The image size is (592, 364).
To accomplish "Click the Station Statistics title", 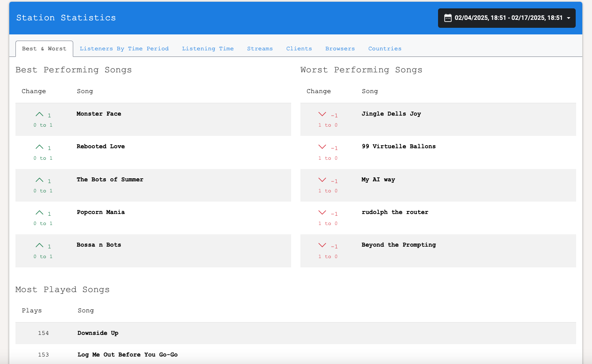I will pyautogui.click(x=66, y=18).
